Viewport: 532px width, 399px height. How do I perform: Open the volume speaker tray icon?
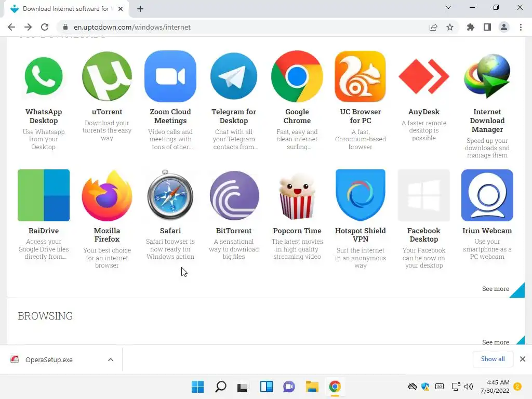click(x=469, y=387)
